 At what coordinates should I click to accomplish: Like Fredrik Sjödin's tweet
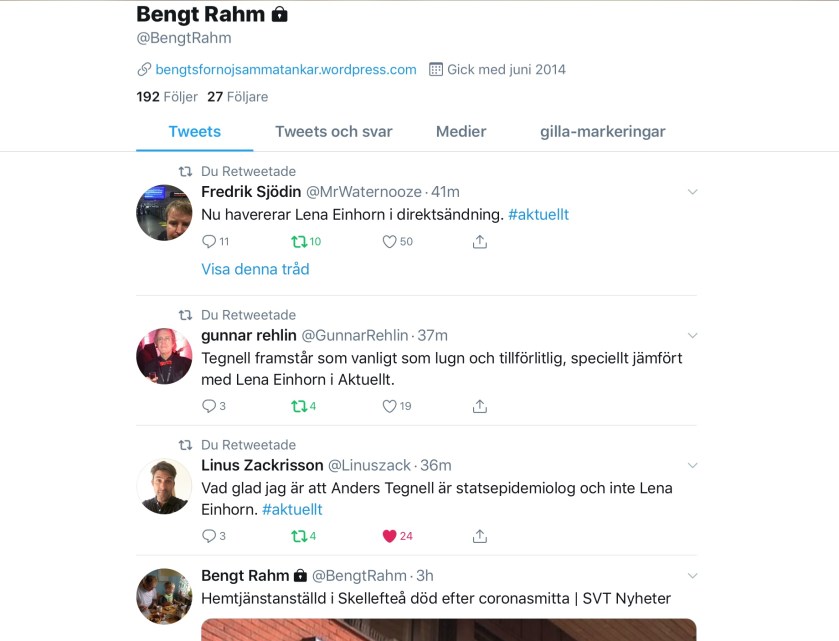click(390, 241)
